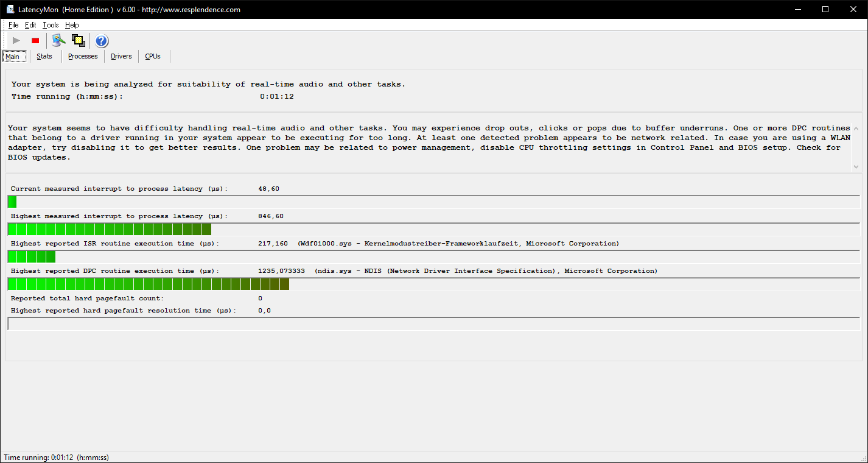Open the Tools menu

(x=51, y=25)
